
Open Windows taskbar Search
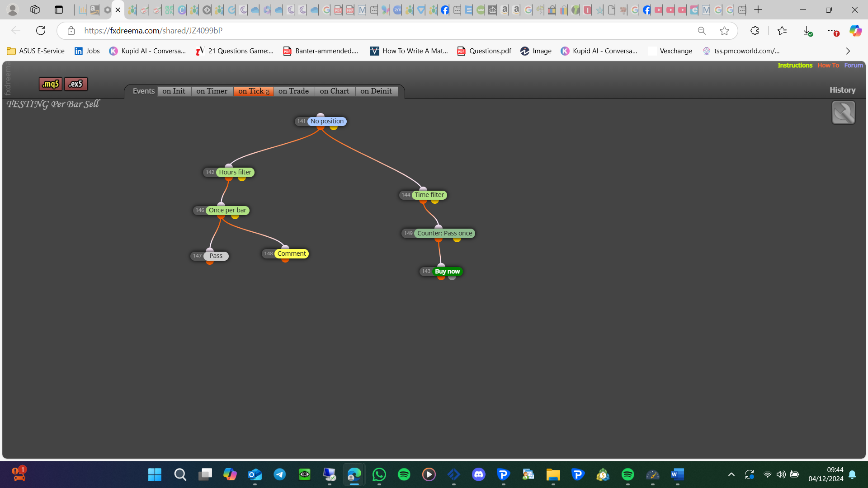180,474
